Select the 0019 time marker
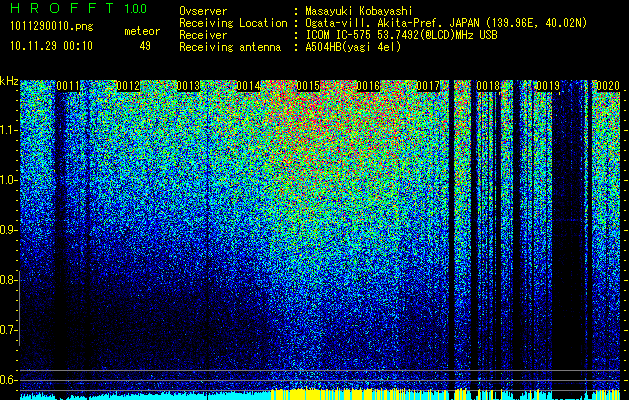629x400 pixels. (548, 86)
